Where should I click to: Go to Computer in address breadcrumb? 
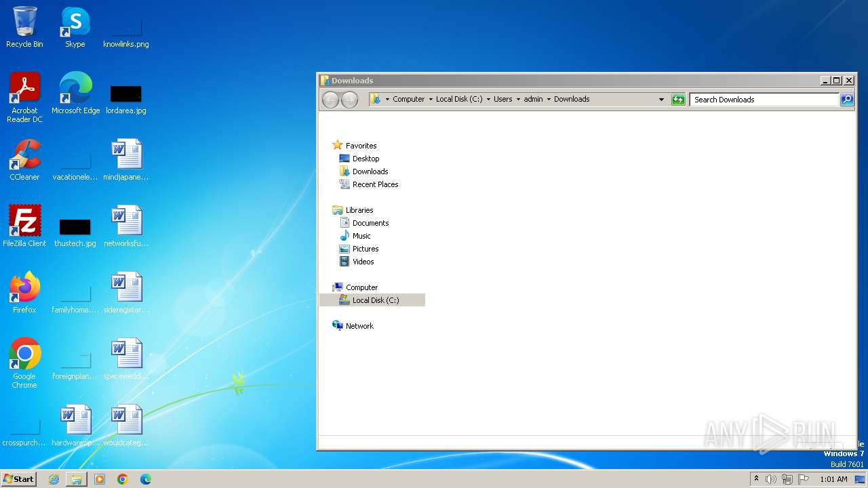point(409,99)
